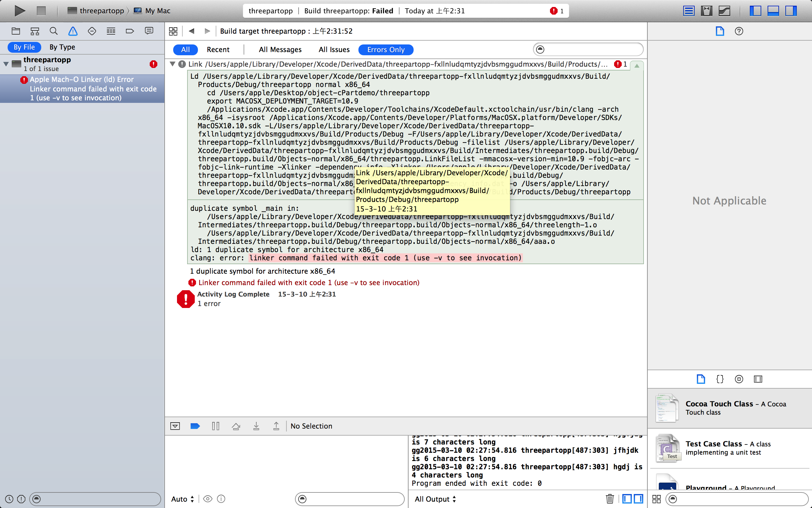Image resolution: width=812 pixels, height=508 pixels.
Task: Collapse the threepartopp issue group
Action: pyautogui.click(x=6, y=63)
